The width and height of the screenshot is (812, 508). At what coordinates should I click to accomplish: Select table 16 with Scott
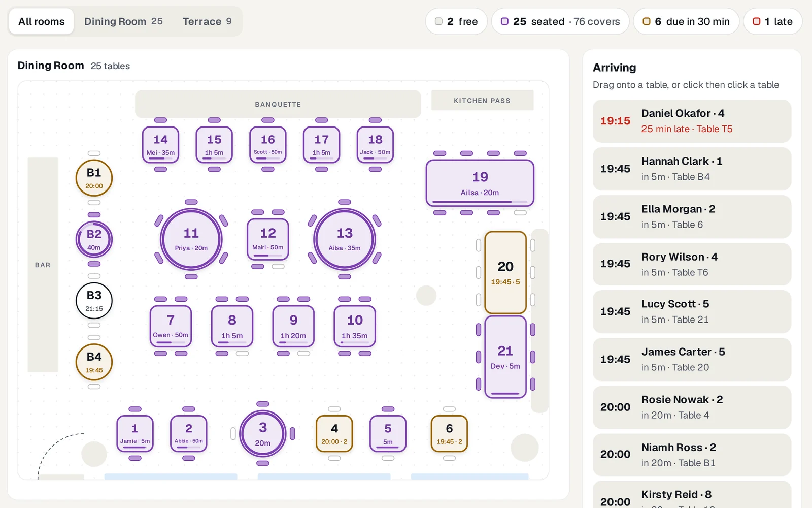tap(268, 145)
